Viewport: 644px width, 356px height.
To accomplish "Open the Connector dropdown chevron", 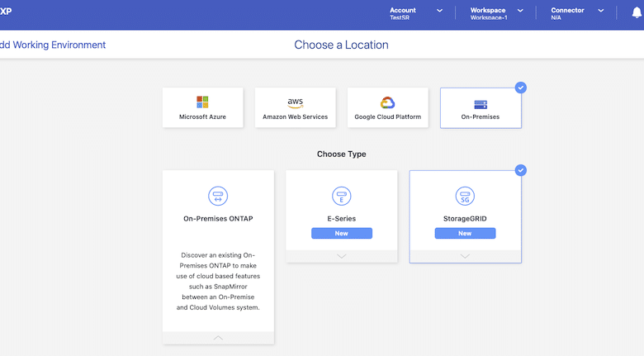I will 600,11.
